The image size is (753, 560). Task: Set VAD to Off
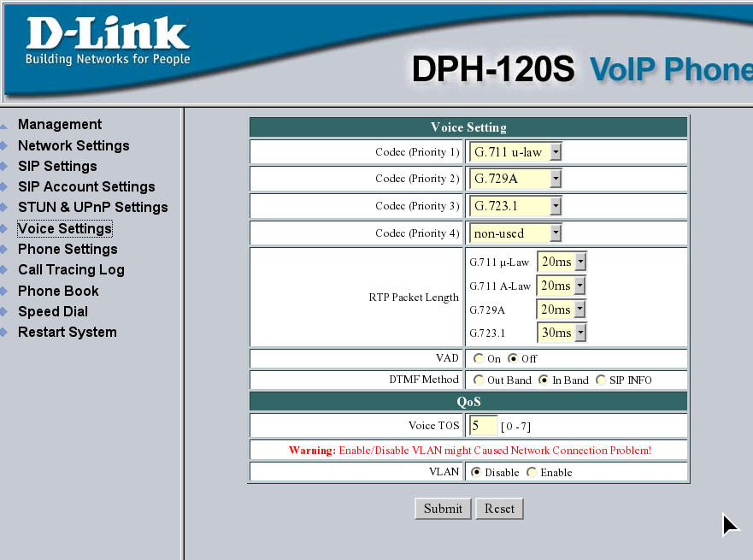click(513, 358)
